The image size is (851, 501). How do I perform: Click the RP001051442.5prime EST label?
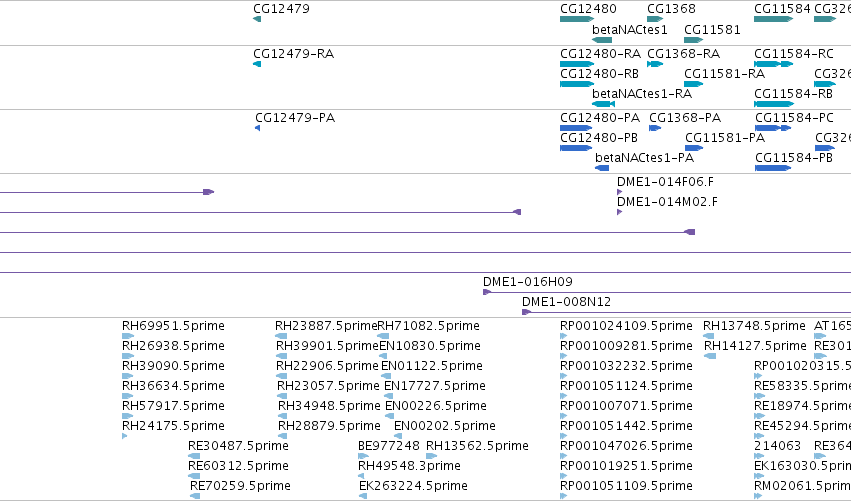[626, 426]
